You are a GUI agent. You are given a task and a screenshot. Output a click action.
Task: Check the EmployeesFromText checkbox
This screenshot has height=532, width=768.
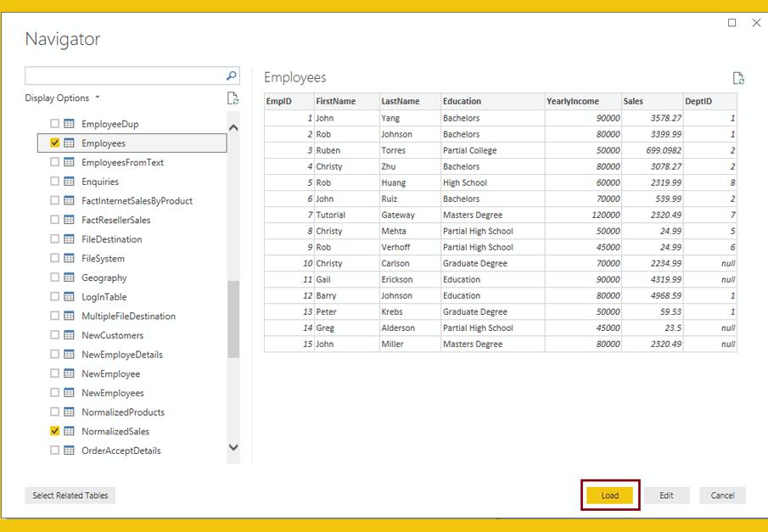[55, 162]
